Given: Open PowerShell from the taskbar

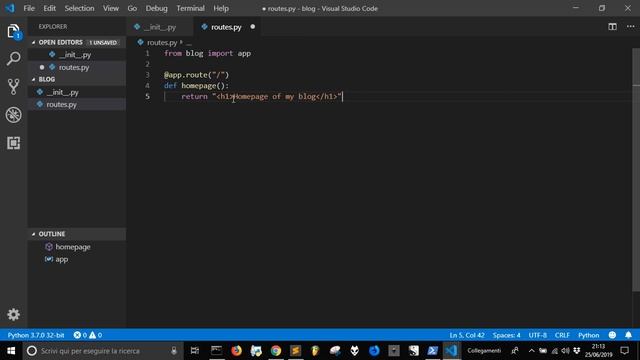Looking at the screenshot, I should [x=432, y=351].
